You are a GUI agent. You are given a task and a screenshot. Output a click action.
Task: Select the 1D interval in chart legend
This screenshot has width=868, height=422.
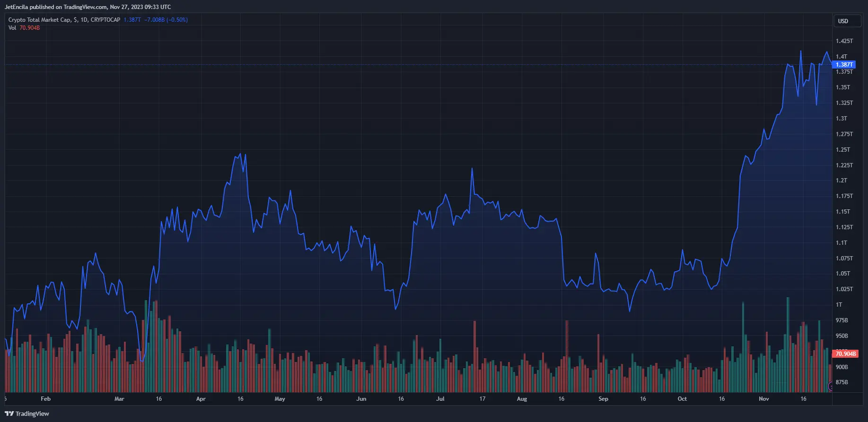tap(84, 20)
